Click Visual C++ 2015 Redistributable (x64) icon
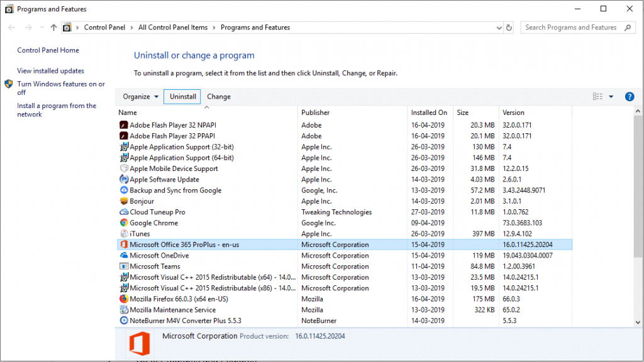 [x=124, y=277]
